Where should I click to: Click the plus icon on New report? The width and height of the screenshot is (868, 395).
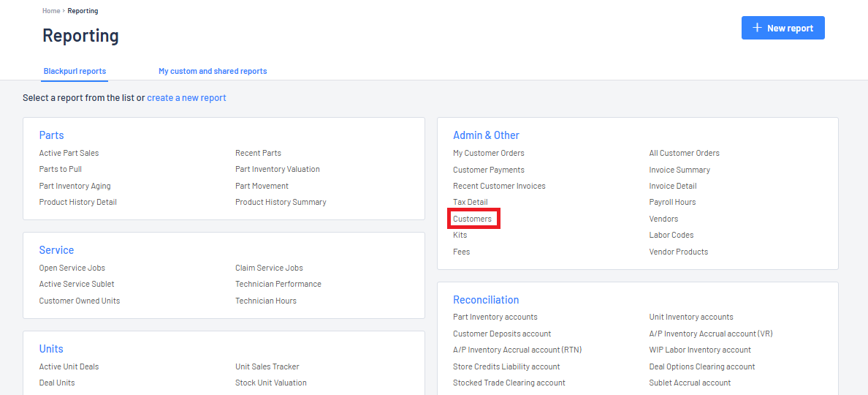(757, 28)
